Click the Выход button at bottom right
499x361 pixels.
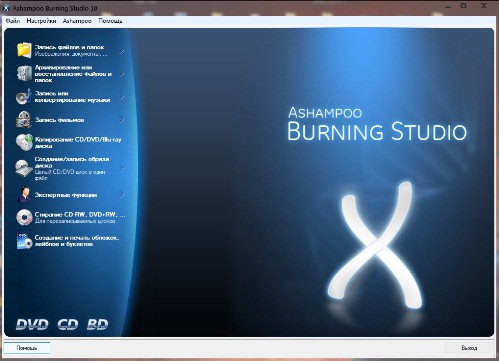pos(469,348)
